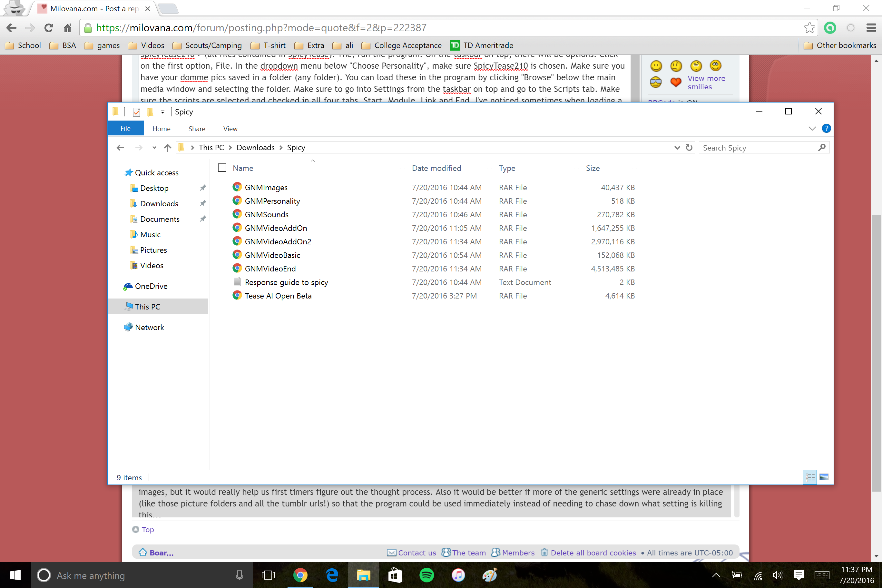This screenshot has width=882, height=588.
Task: Open the Windows Store taskbar icon
Action: 395,575
